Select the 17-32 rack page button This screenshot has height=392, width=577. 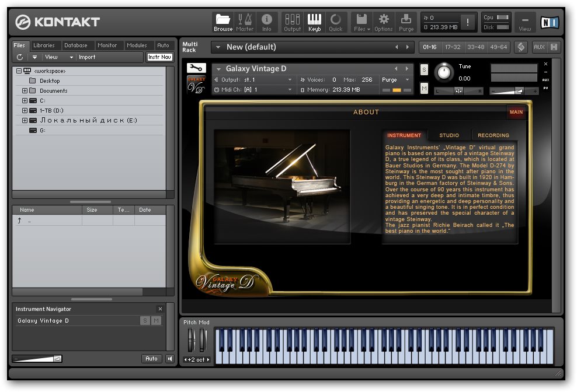coord(453,47)
